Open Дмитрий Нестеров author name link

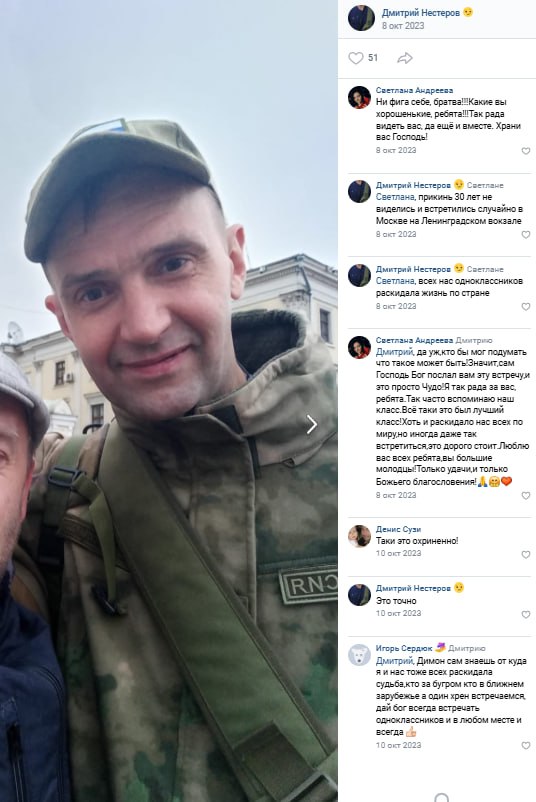pyautogui.click(x=421, y=13)
